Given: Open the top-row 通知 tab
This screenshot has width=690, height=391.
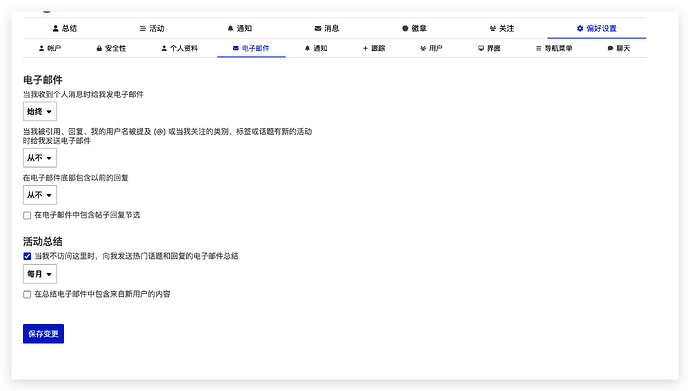Looking at the screenshot, I should click(240, 29).
